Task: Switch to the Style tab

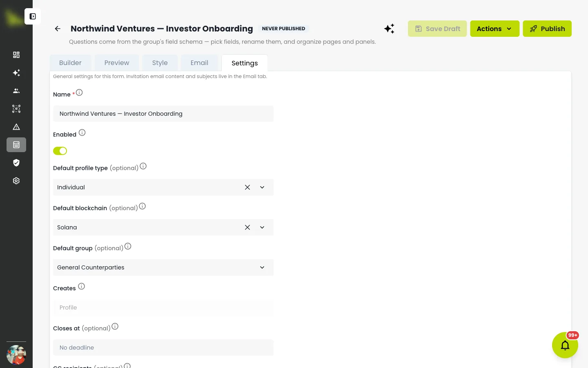Action: [x=160, y=63]
